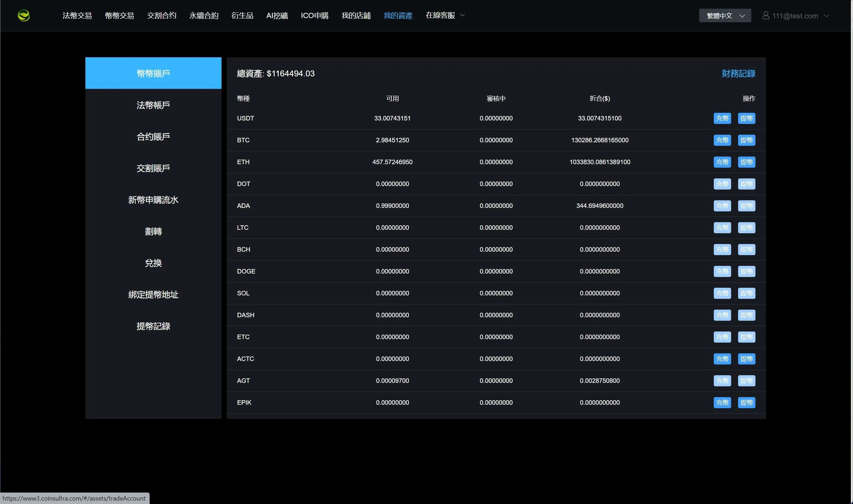Open 財務記錄 link
The width and height of the screenshot is (853, 504).
coord(738,74)
